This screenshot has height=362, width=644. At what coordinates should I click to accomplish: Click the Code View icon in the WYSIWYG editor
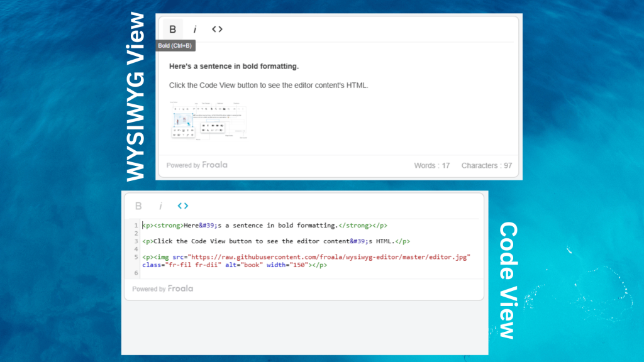(216, 28)
